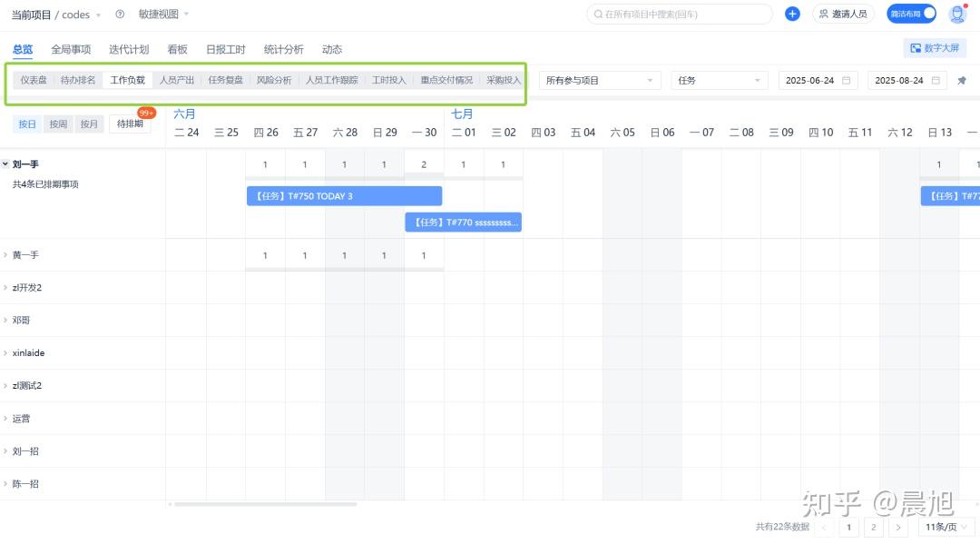980x544 pixels.
Task: Click the blue plus create button
Action: coord(792,15)
